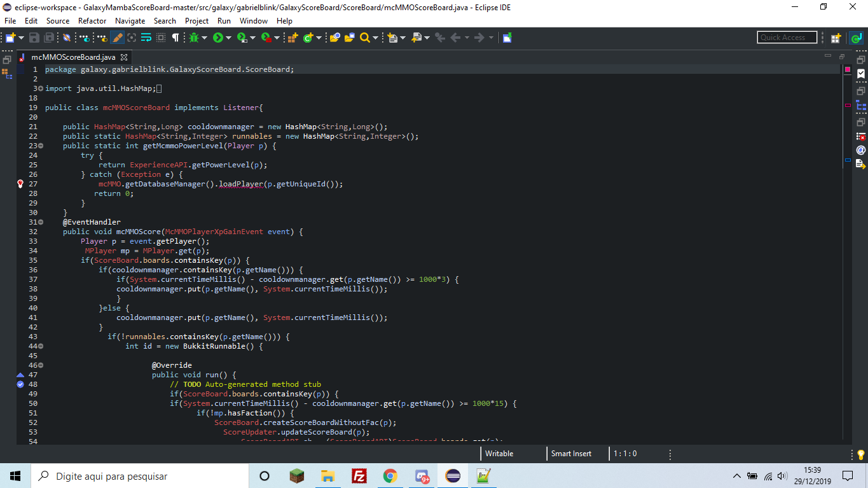
Task: Collapse the BukkitRunnable fold at line 44
Action: point(41,346)
